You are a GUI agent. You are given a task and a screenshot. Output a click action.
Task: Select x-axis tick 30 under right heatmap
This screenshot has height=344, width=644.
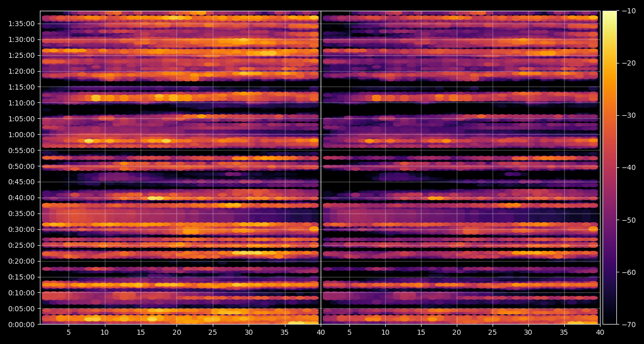[x=528, y=332]
